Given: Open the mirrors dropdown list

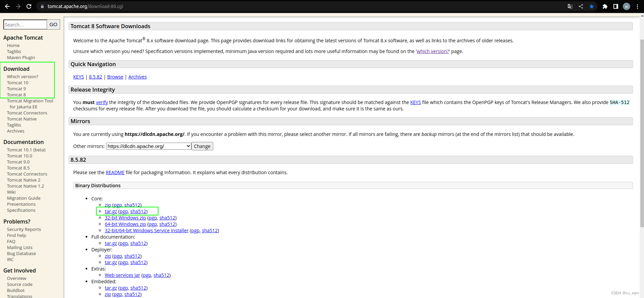Looking at the screenshot, I should [149, 146].
